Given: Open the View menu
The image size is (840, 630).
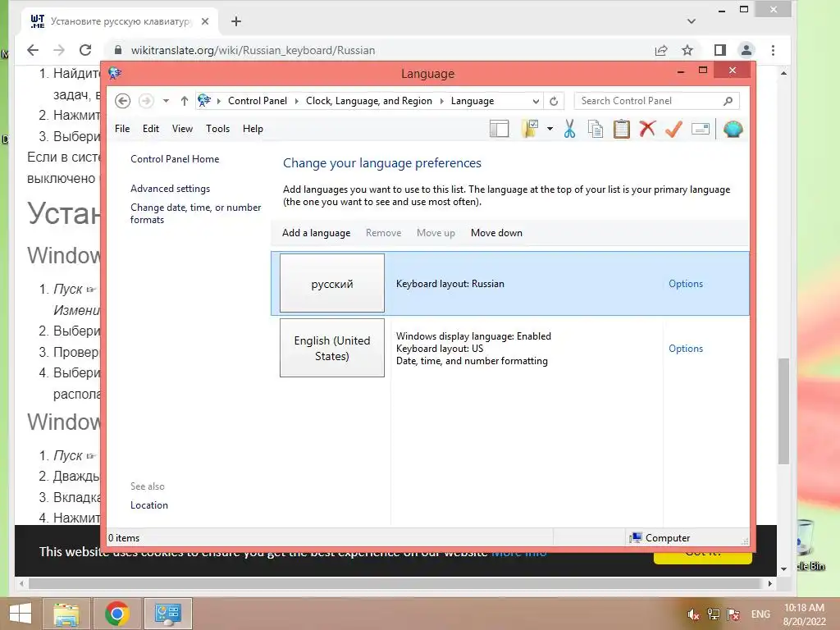Looking at the screenshot, I should pyautogui.click(x=182, y=129).
